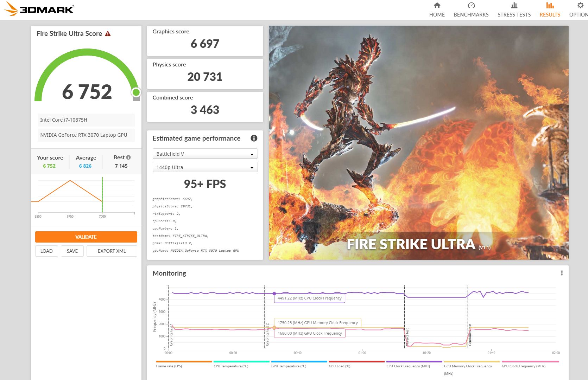Click the Graphics test 2 timeline marker
This screenshot has width=588, height=380.
click(x=267, y=334)
